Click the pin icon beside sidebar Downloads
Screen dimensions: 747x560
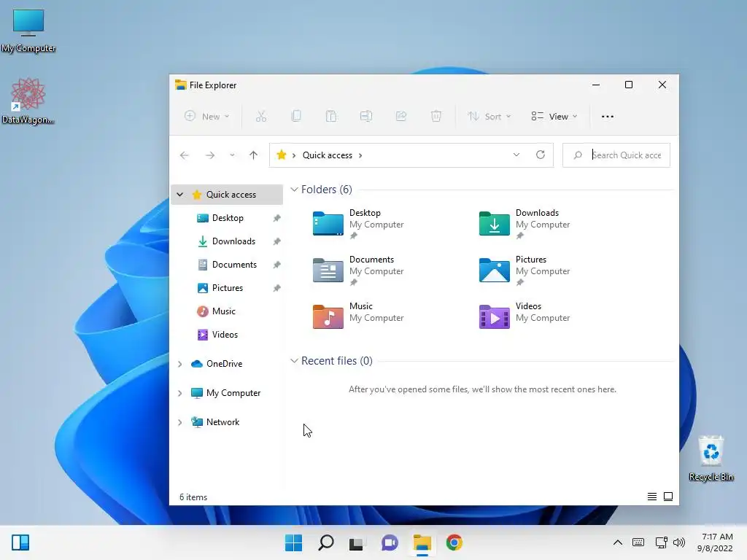pyautogui.click(x=276, y=241)
